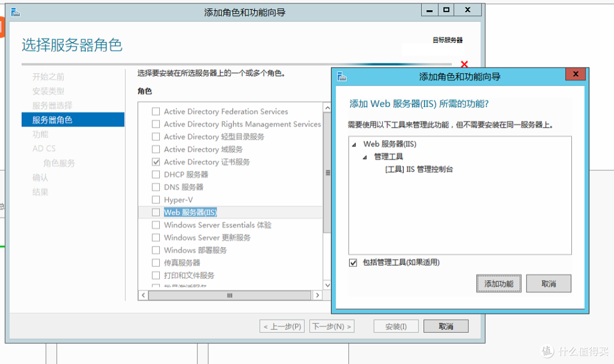614x364 pixels.
Task: Collapse the Web 服务器(IIS) tree node
Action: tap(355, 144)
